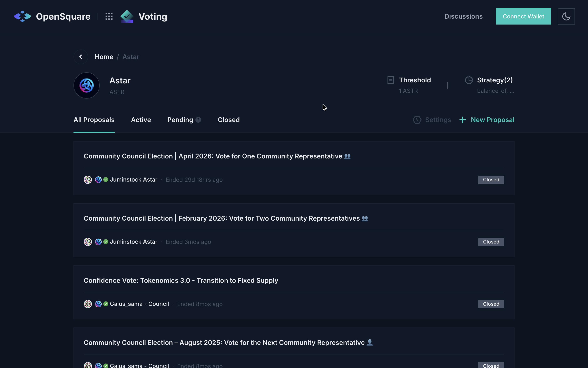Click the author identicon on April 2026 proposal

click(88, 180)
